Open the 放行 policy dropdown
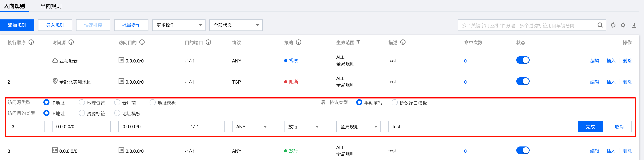This screenshot has width=644, height=160. pos(303,127)
